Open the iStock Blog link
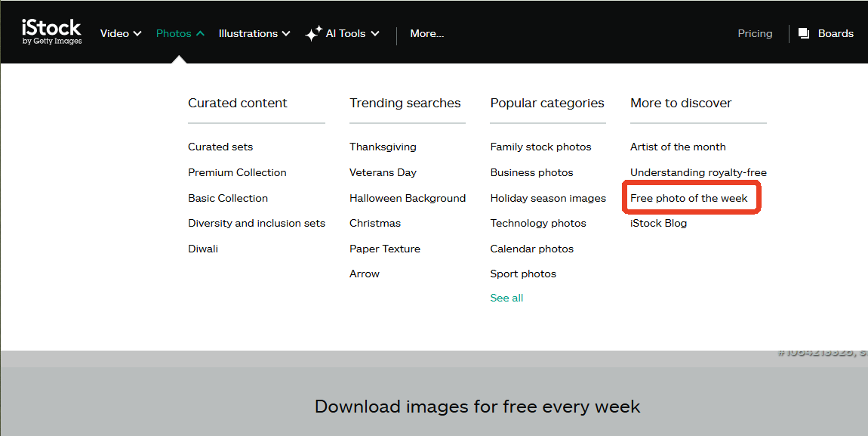The image size is (868, 436). (659, 223)
